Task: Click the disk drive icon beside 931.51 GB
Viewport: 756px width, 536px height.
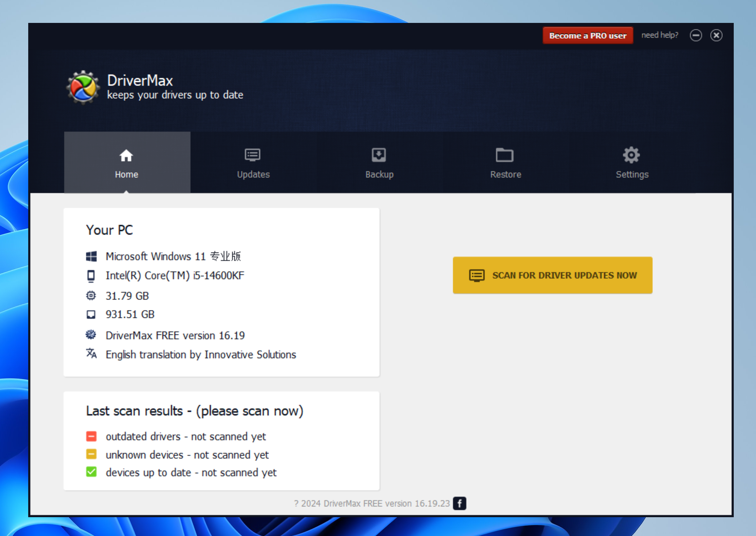Action: 91,314
